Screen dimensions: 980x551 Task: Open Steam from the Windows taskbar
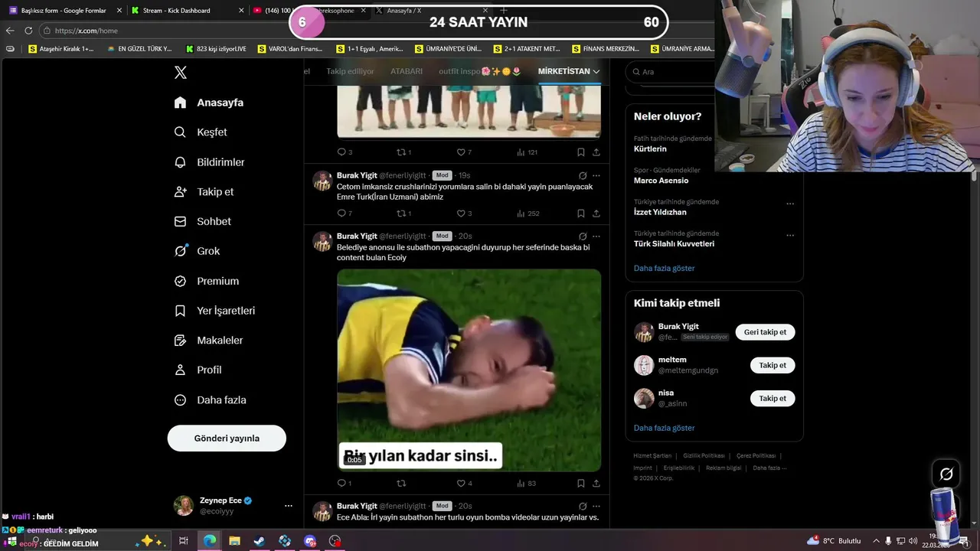coord(260,541)
